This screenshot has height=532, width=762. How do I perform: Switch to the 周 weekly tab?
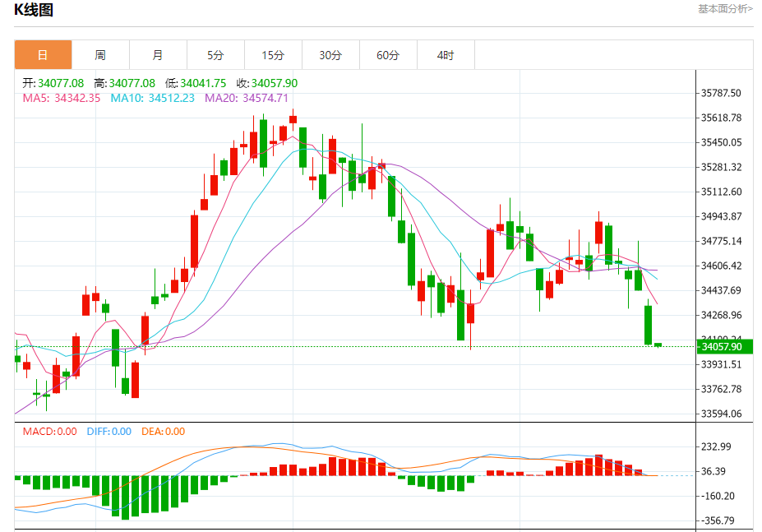pyautogui.click(x=100, y=55)
